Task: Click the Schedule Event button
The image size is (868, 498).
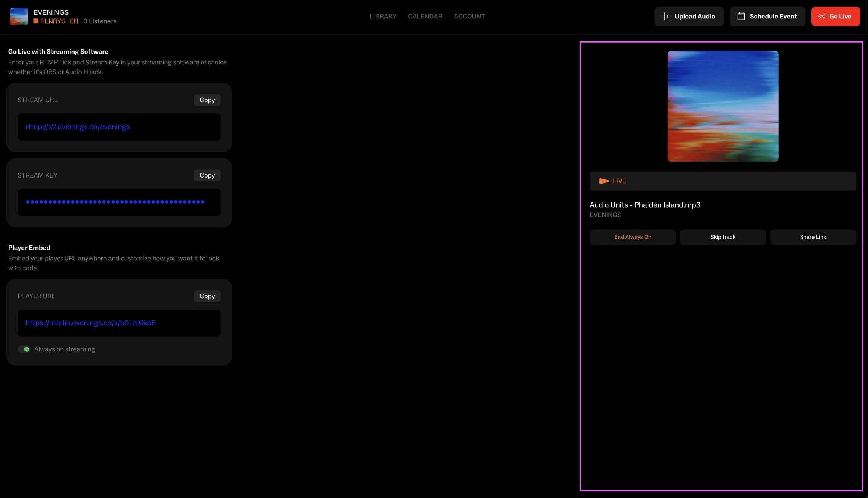Action: [x=767, y=16]
